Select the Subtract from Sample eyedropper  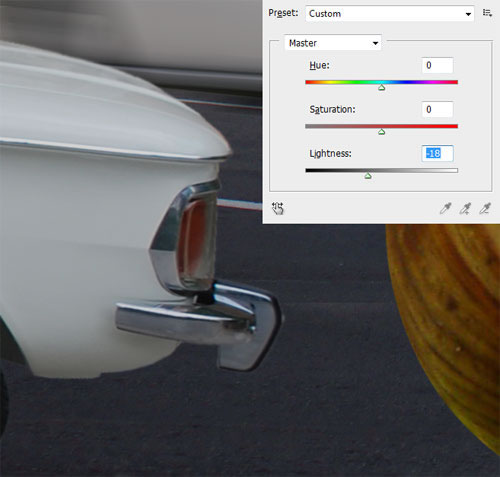tap(485, 209)
